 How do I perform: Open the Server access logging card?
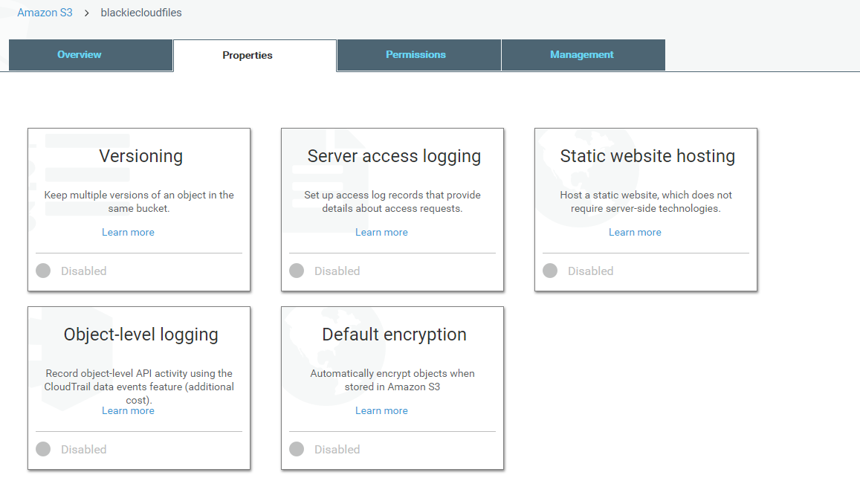click(394, 157)
